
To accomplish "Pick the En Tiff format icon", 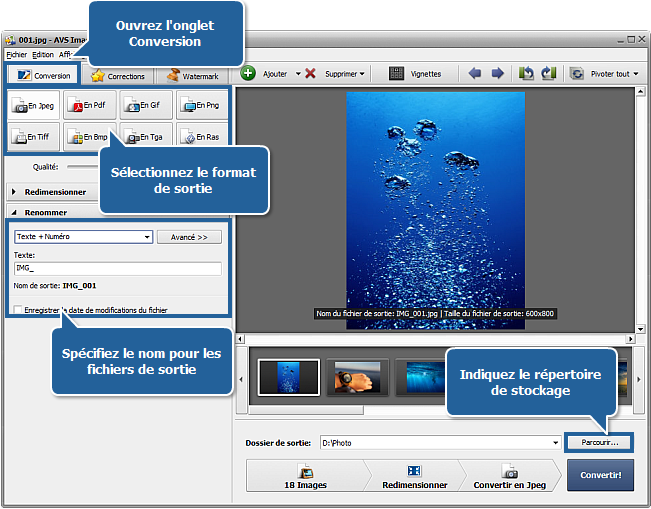I will (35, 137).
